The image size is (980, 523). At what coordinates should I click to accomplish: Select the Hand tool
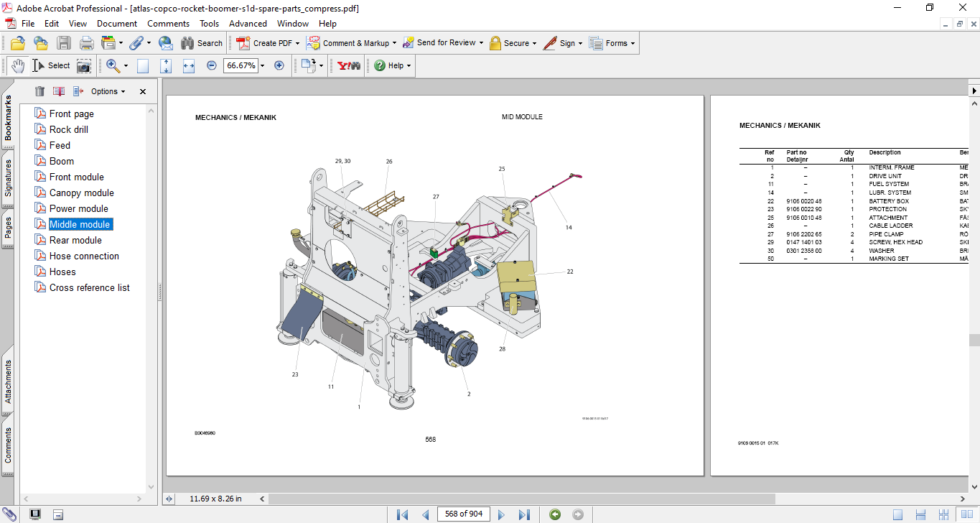coord(17,65)
